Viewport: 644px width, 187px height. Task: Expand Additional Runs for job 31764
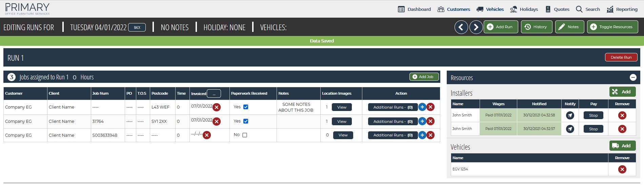393,121
